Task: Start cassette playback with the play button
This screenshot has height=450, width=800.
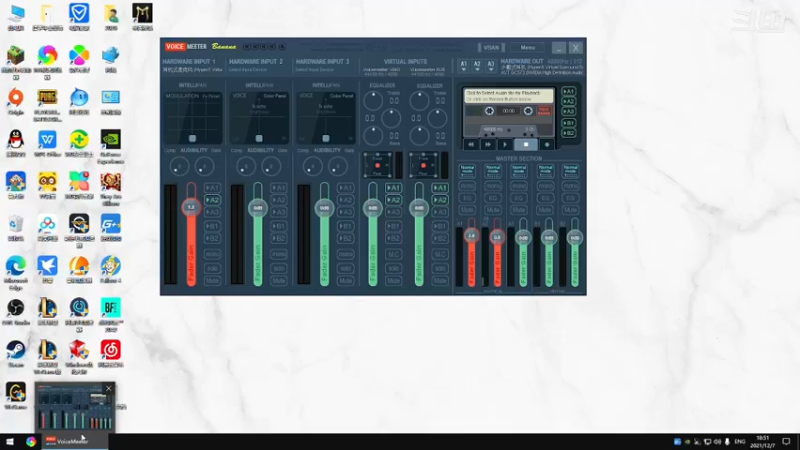Action: coord(505,144)
